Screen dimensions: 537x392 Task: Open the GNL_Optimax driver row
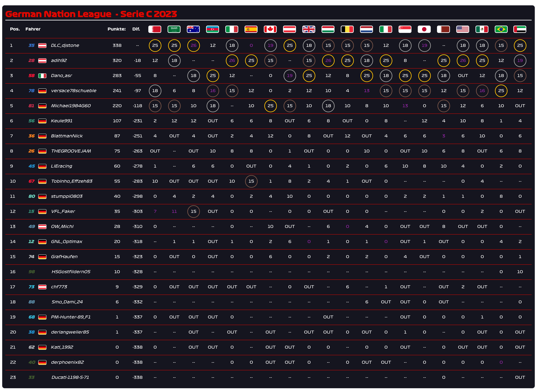point(66,242)
